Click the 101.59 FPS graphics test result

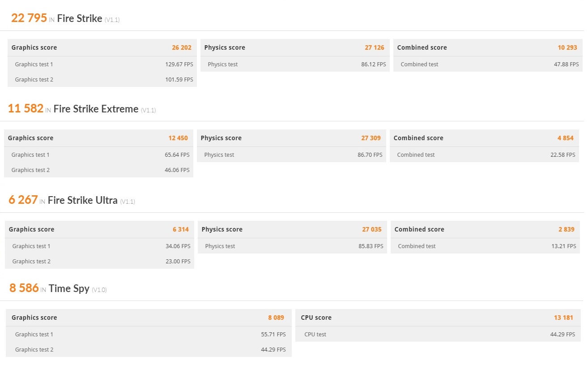[x=179, y=80]
